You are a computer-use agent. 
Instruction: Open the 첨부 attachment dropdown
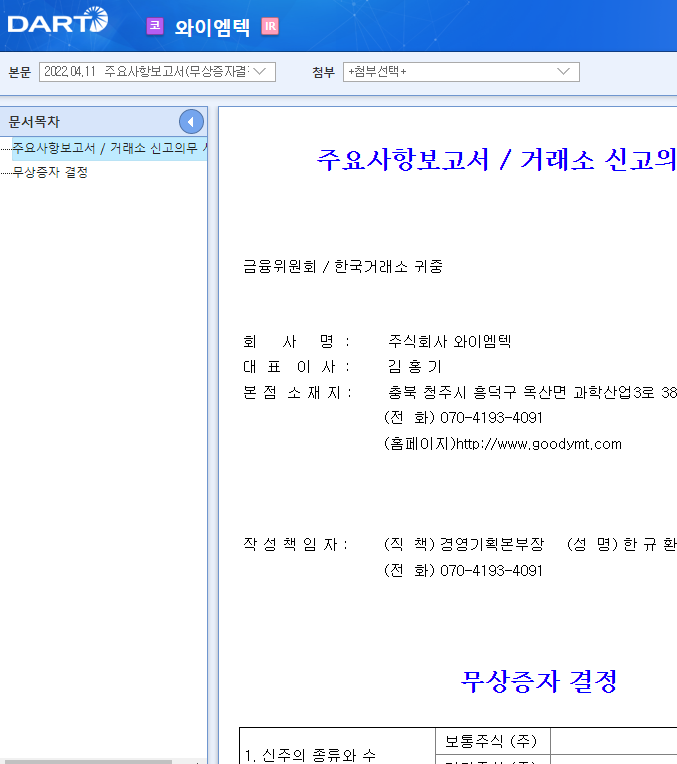[461, 72]
